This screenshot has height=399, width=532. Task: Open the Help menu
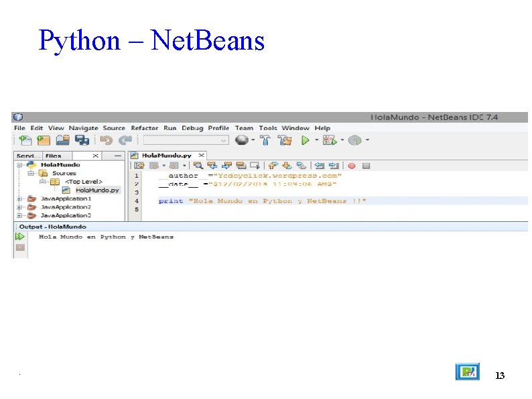[x=322, y=128]
